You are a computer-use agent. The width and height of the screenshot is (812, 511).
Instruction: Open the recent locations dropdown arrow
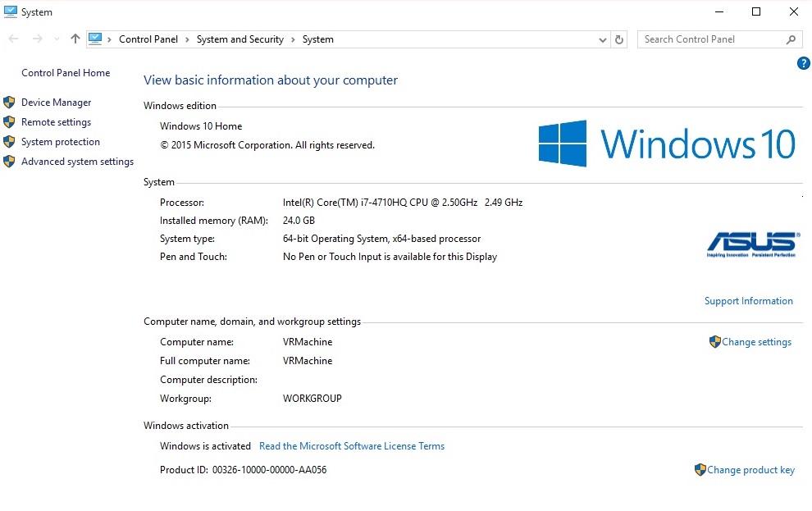click(57, 39)
